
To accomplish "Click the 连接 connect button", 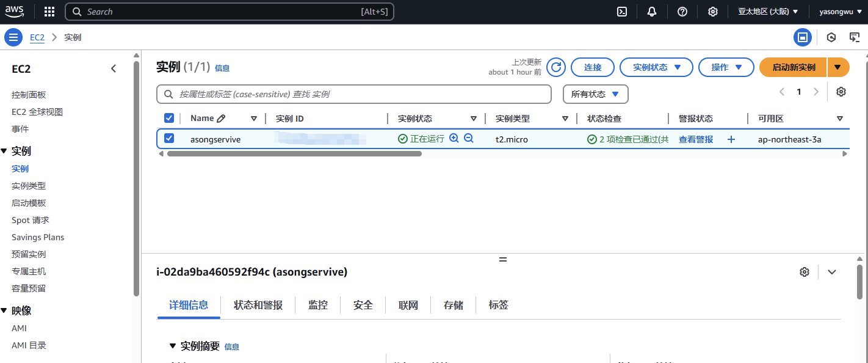I will (x=592, y=67).
